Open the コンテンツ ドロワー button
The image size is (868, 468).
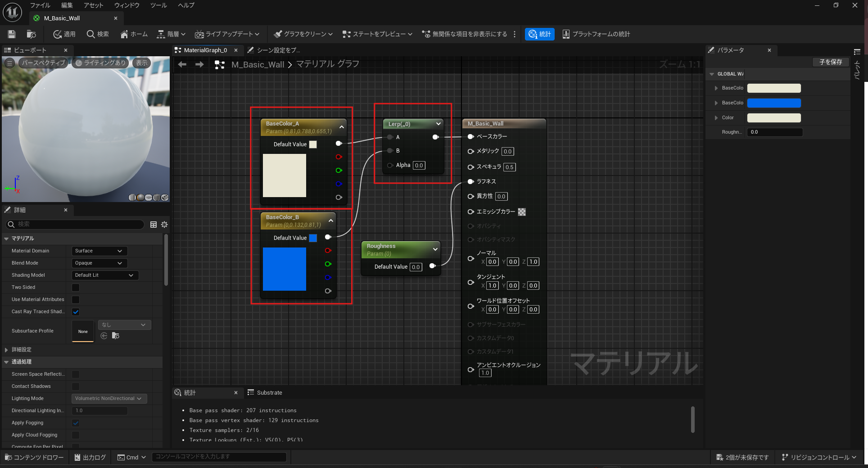(x=35, y=457)
